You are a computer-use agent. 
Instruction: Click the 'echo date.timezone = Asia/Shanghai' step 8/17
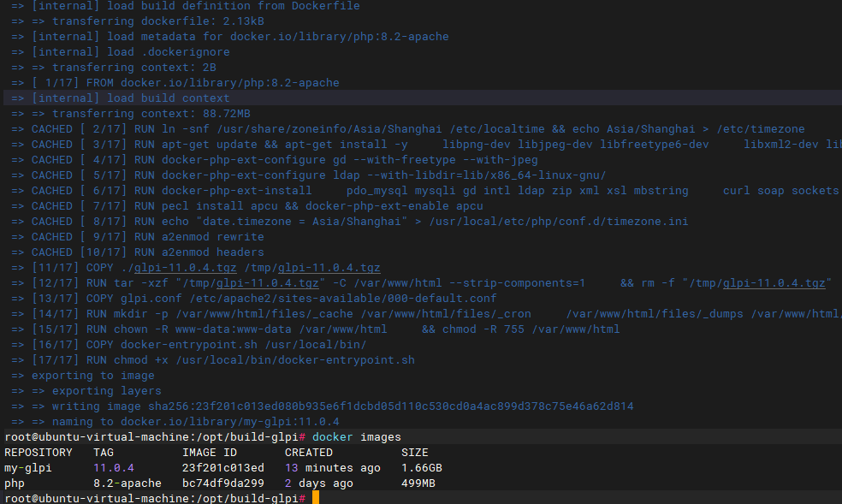pyautogui.click(x=350, y=222)
